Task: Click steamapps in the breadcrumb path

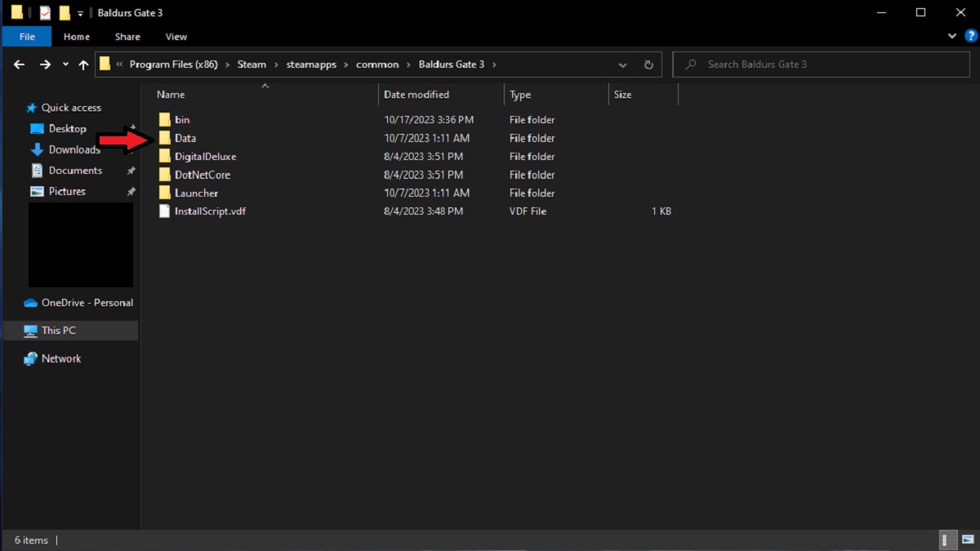Action: click(310, 64)
